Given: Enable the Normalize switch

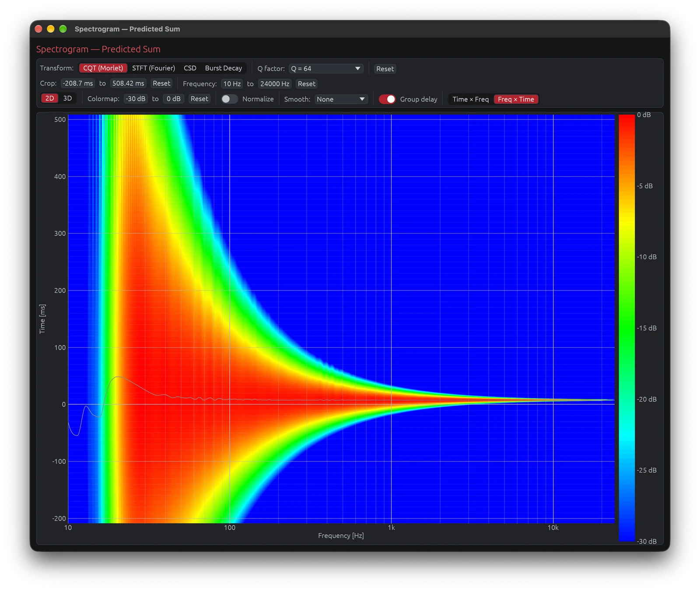Looking at the screenshot, I should [229, 99].
